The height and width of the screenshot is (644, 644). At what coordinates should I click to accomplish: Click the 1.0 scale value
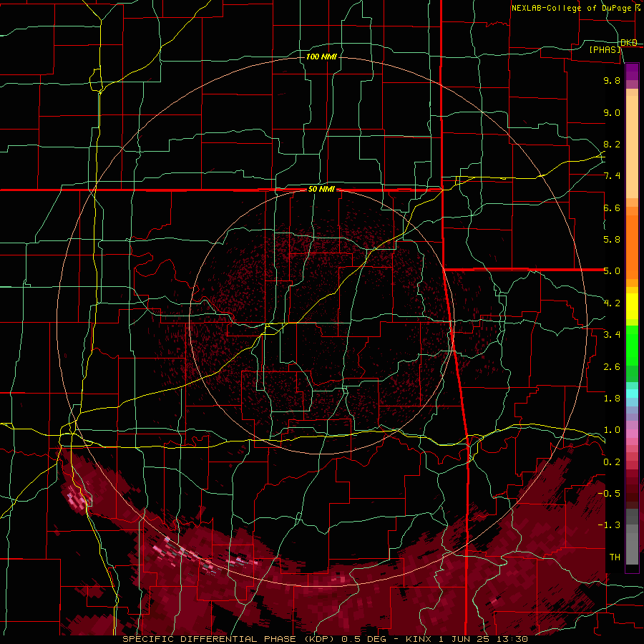pos(612,430)
